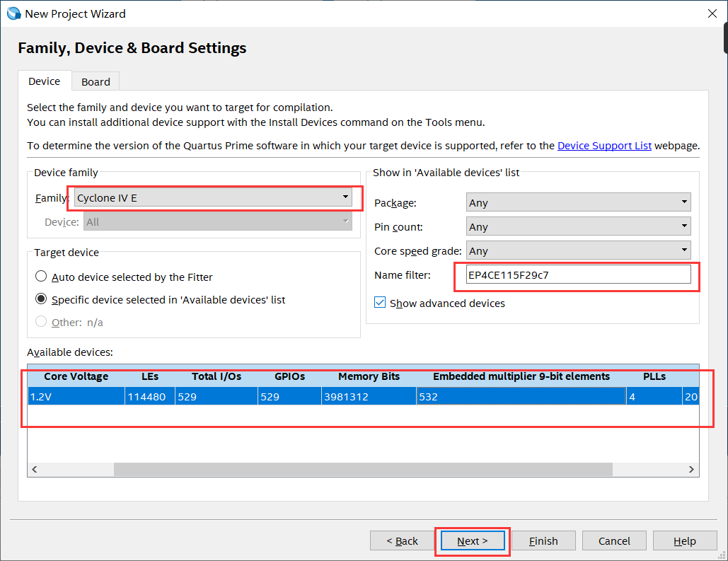728x561 pixels.
Task: Cancel the New Project Wizard
Action: click(614, 540)
